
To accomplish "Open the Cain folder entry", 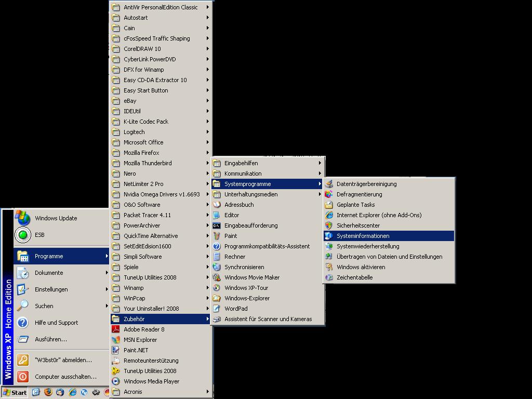I will 161,28.
